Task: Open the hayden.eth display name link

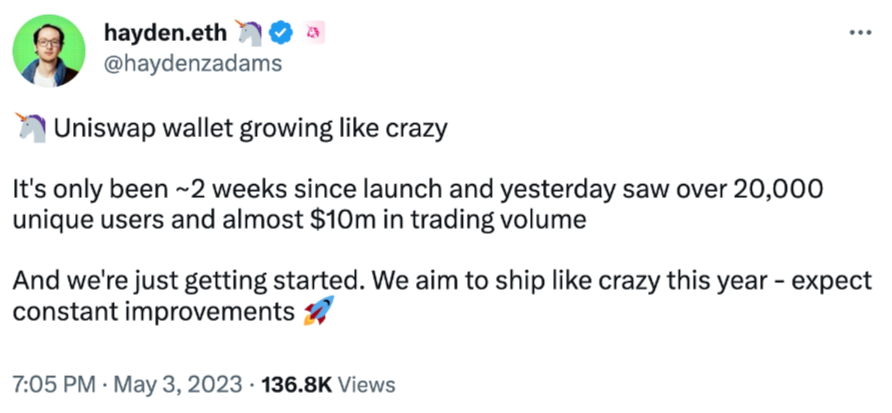Action: [166, 34]
